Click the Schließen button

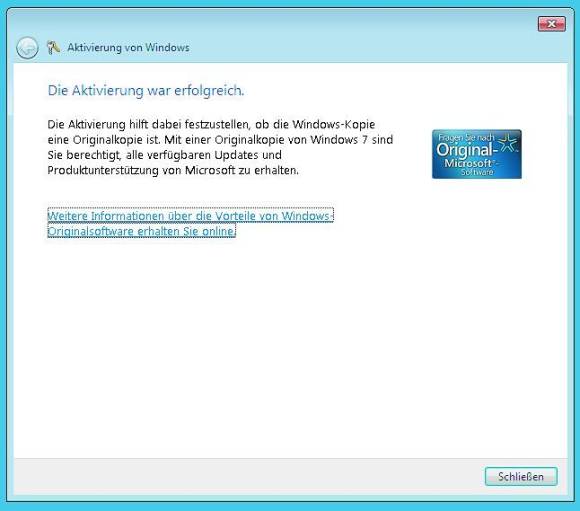coord(521,476)
